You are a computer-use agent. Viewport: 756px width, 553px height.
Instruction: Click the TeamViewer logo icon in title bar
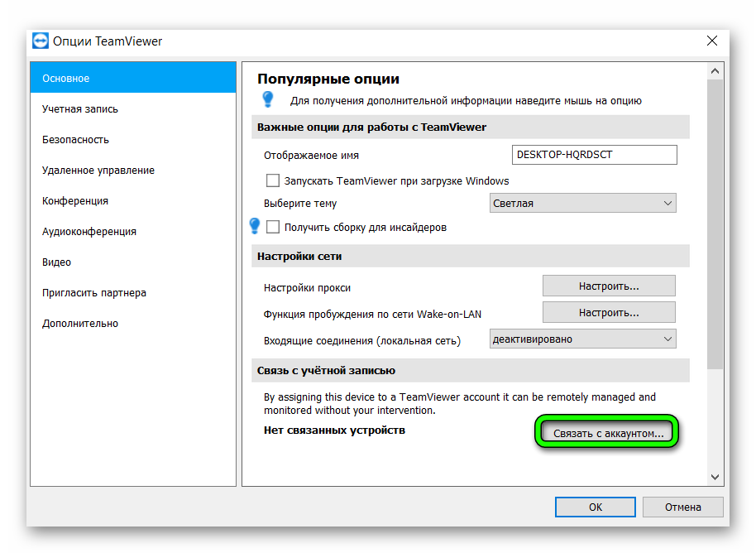point(41,41)
